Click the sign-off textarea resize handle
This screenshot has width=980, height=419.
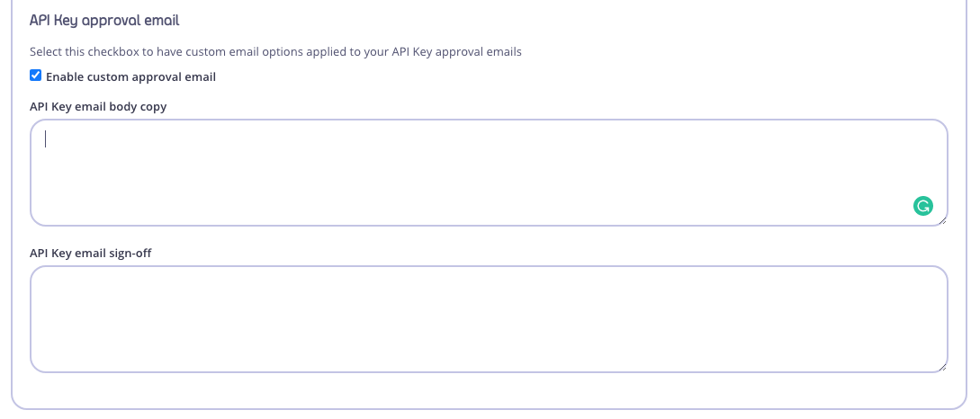click(x=942, y=367)
